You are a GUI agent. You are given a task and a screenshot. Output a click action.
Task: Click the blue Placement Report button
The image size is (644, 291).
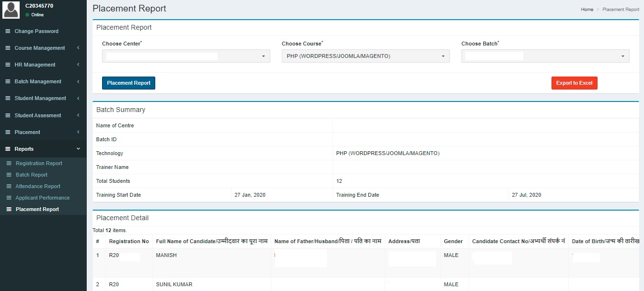[x=128, y=83]
